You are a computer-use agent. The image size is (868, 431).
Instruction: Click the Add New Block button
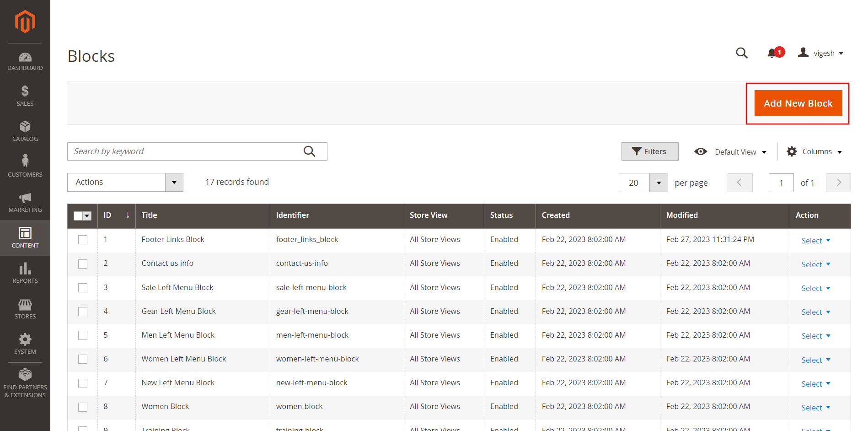[798, 103]
